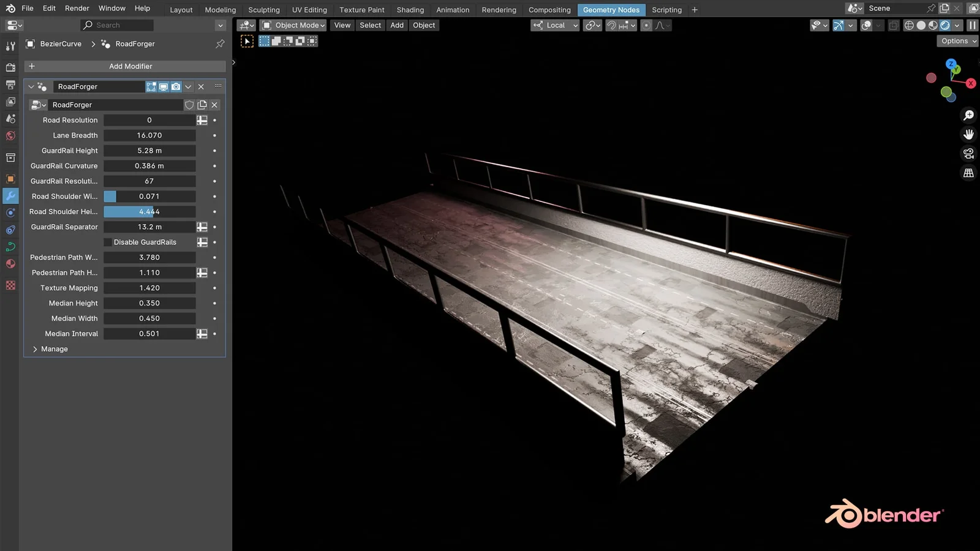Collapse the RoadForger modifier panel
The height and width of the screenshot is (551, 980).
[x=31, y=86]
